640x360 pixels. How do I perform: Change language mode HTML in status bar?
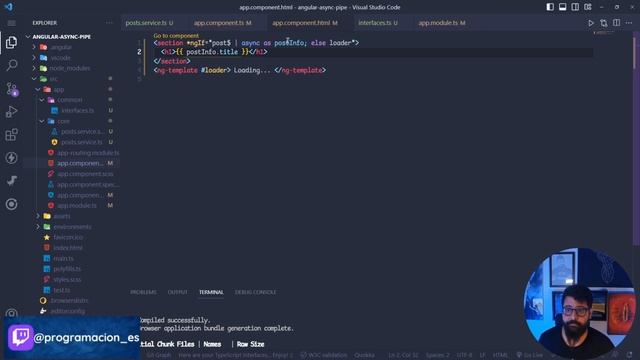(x=500, y=355)
